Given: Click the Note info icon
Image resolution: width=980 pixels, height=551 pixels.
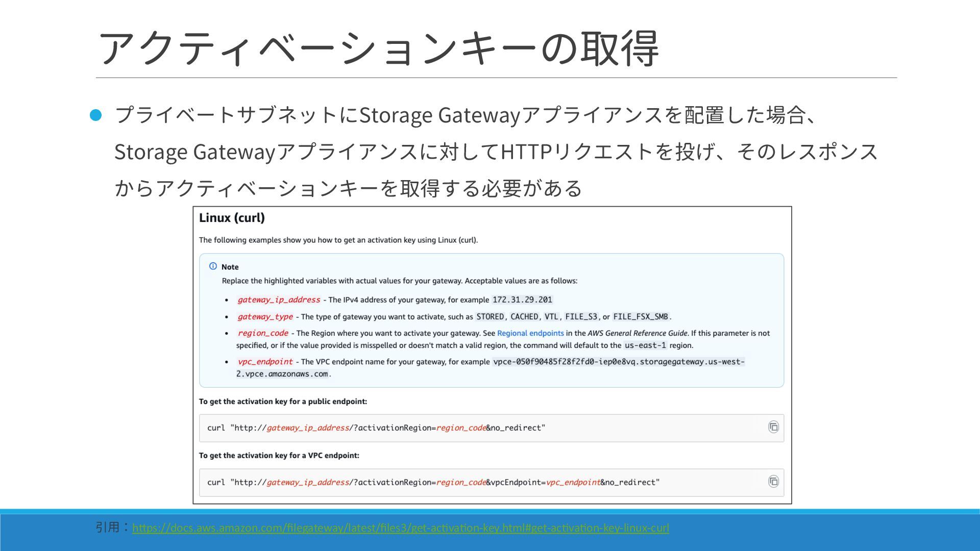Looking at the screenshot, I should 213,266.
